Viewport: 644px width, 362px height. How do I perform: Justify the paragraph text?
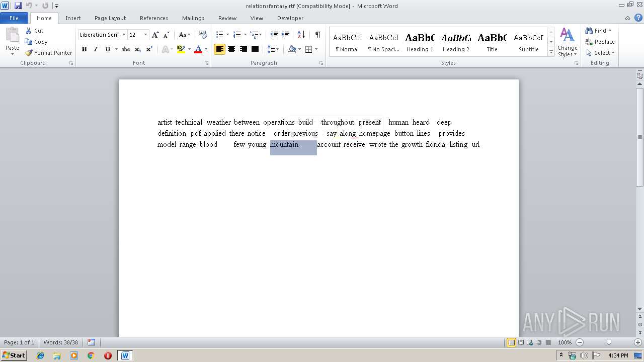pyautogui.click(x=255, y=49)
